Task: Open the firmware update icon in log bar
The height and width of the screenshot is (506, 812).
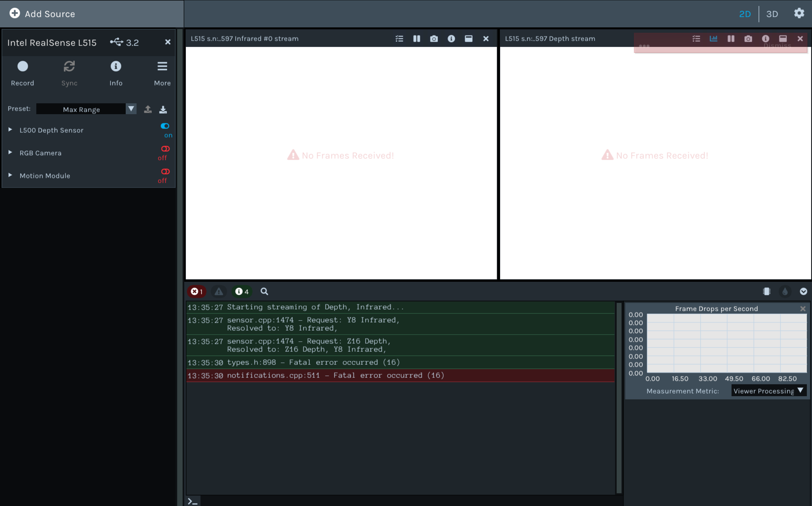Action: 767,291
